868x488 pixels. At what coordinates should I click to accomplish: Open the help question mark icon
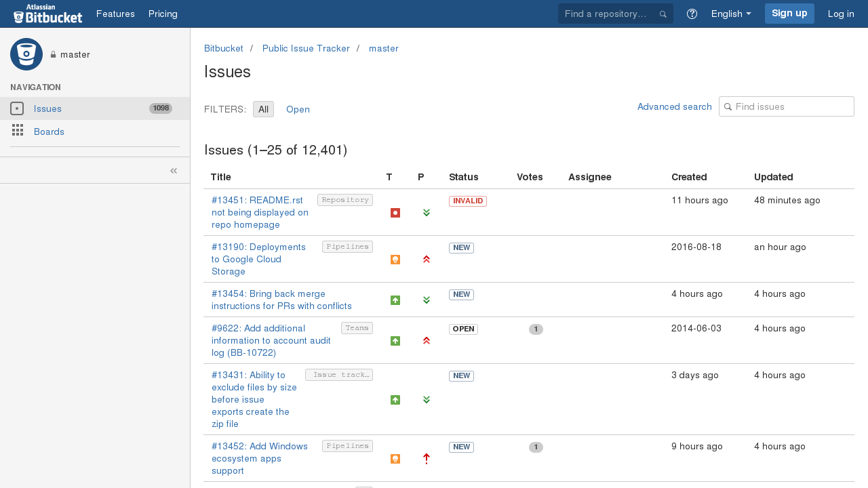pyautogui.click(x=692, y=14)
